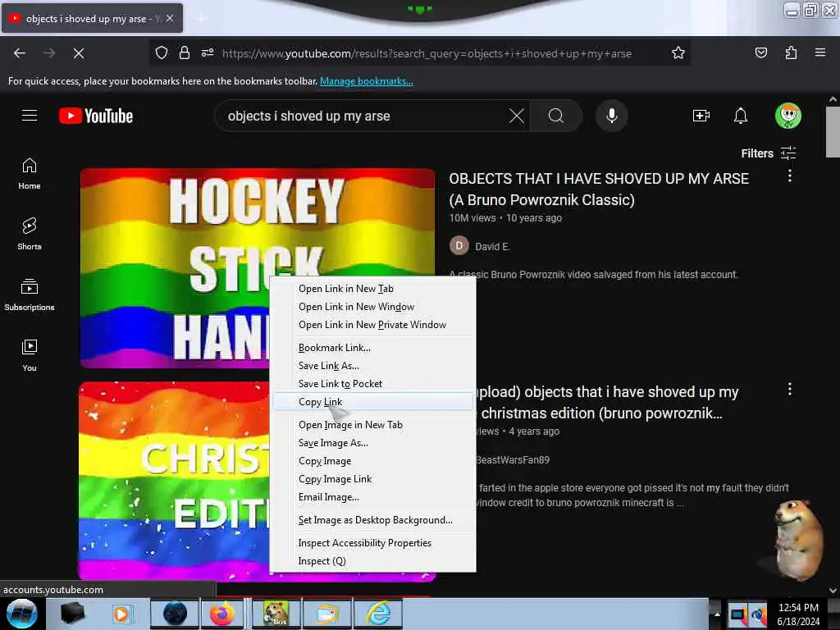Open media player taskbar icon
The image size is (840, 630).
[121, 614]
